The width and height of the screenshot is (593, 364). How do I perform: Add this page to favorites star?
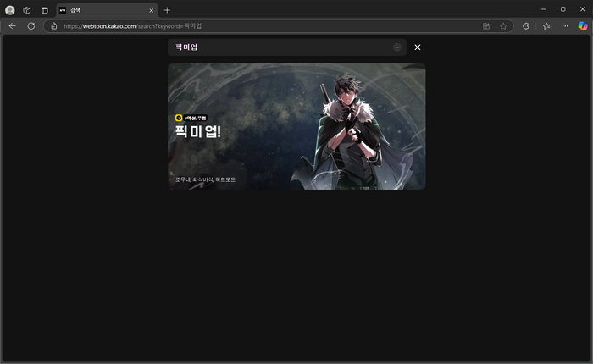pos(503,26)
